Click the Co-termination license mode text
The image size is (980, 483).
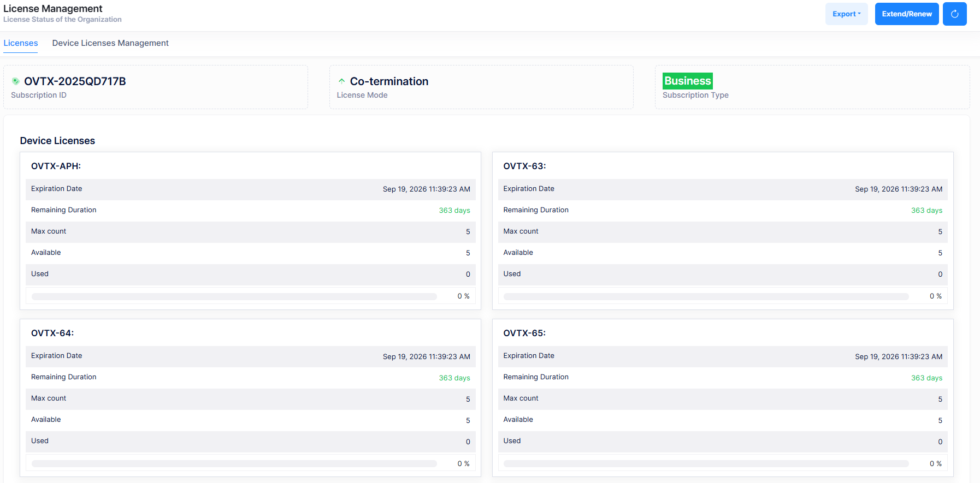pyautogui.click(x=389, y=81)
